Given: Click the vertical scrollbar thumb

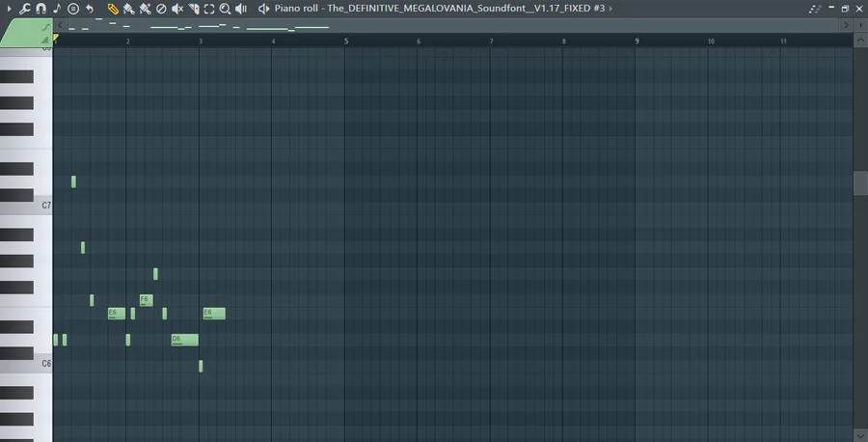Looking at the screenshot, I should coord(860,182).
